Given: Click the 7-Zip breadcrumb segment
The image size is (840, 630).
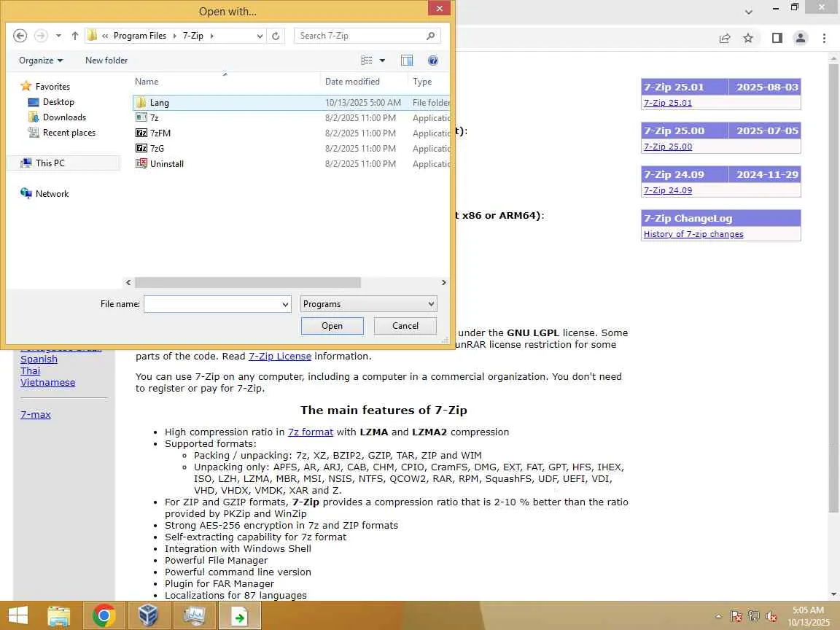Looking at the screenshot, I should pyautogui.click(x=192, y=36).
